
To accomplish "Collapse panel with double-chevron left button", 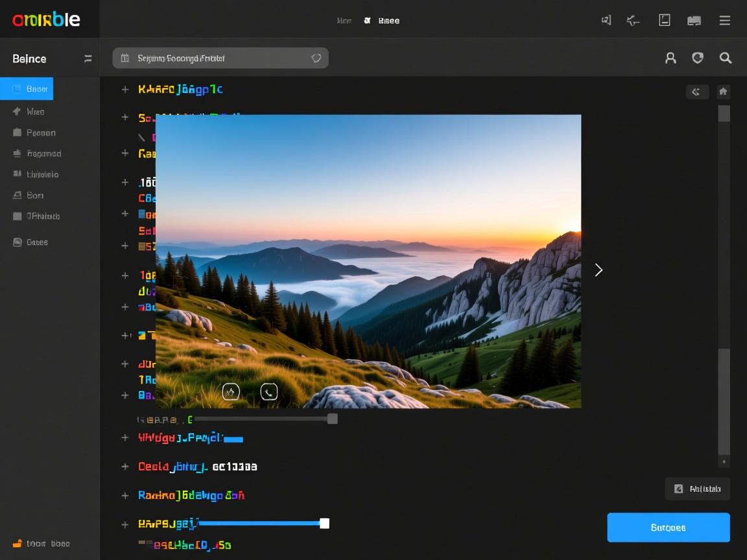I will point(696,91).
